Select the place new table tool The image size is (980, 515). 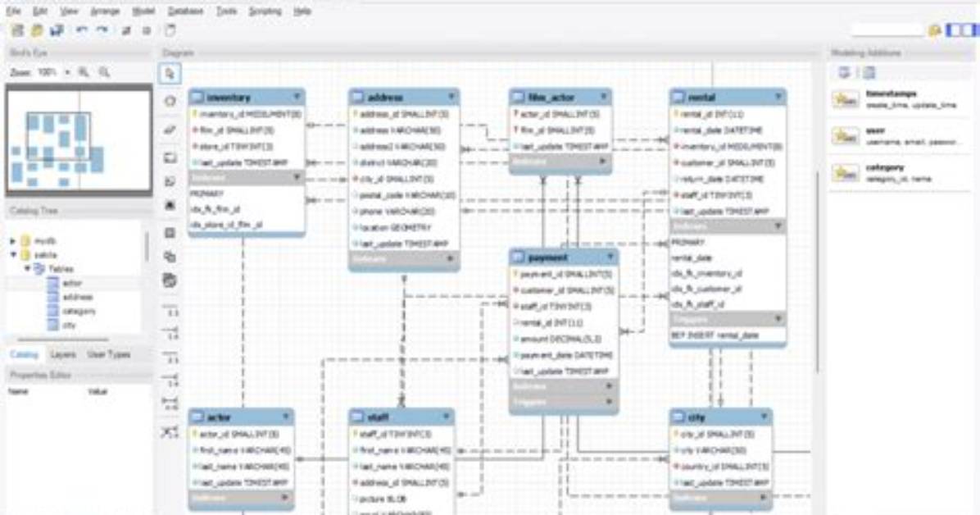coord(170,233)
